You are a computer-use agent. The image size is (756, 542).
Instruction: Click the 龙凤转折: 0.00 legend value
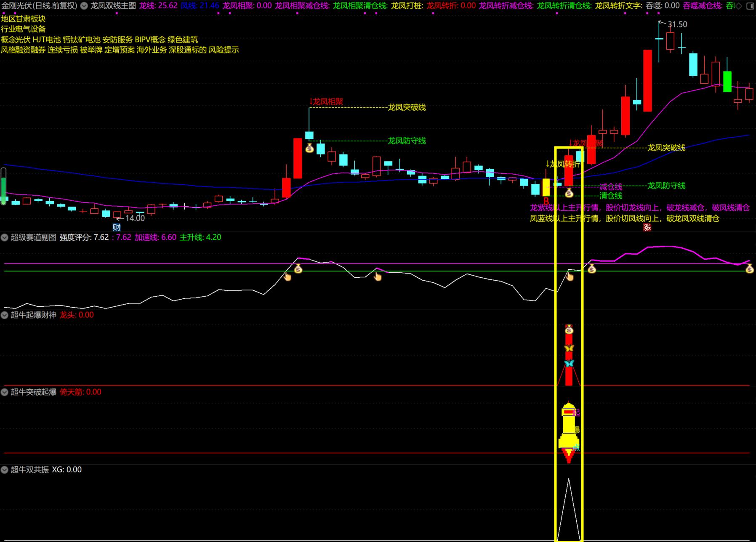click(x=451, y=5)
